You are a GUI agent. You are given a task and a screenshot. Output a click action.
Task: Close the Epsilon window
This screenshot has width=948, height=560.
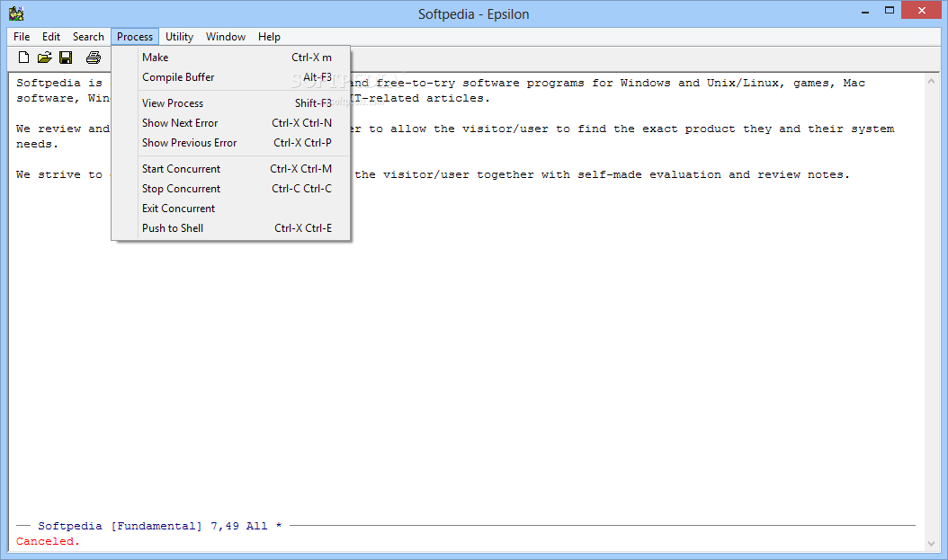tap(922, 10)
